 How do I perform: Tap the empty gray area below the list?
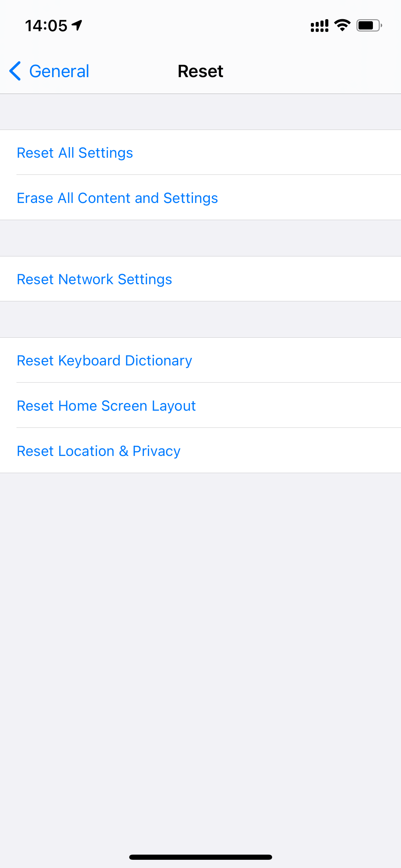(x=200, y=651)
